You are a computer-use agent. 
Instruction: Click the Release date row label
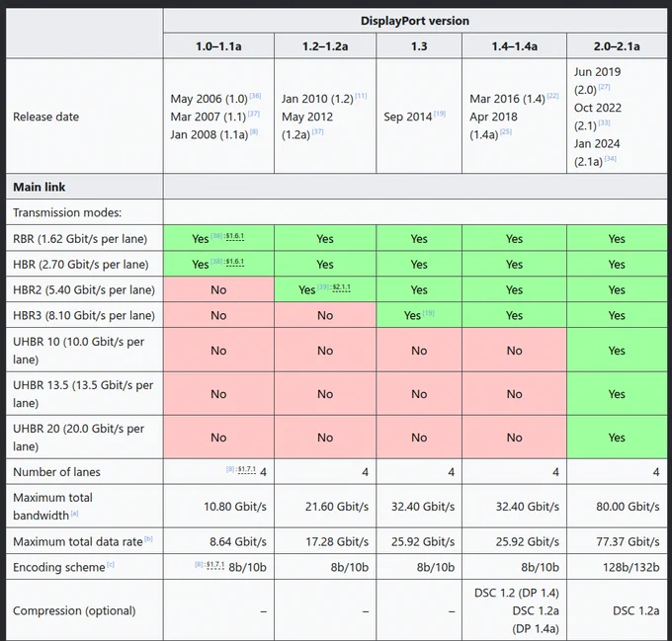coord(45,117)
